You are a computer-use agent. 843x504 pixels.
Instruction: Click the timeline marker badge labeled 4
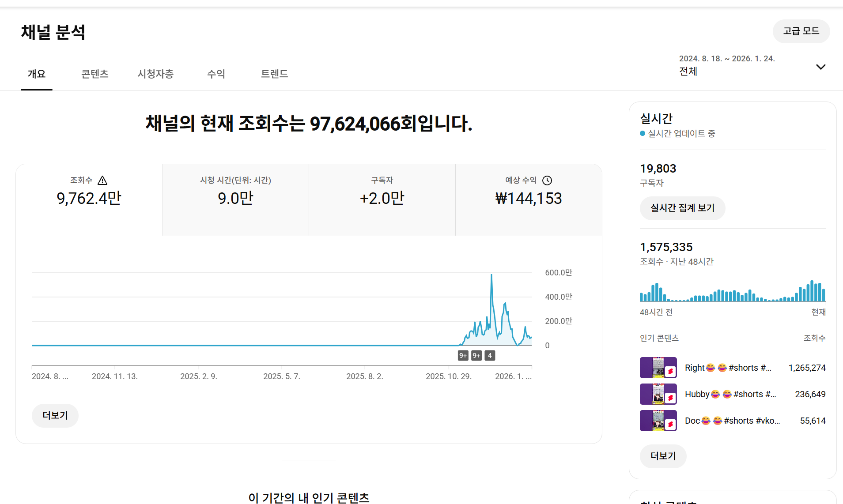tap(490, 356)
